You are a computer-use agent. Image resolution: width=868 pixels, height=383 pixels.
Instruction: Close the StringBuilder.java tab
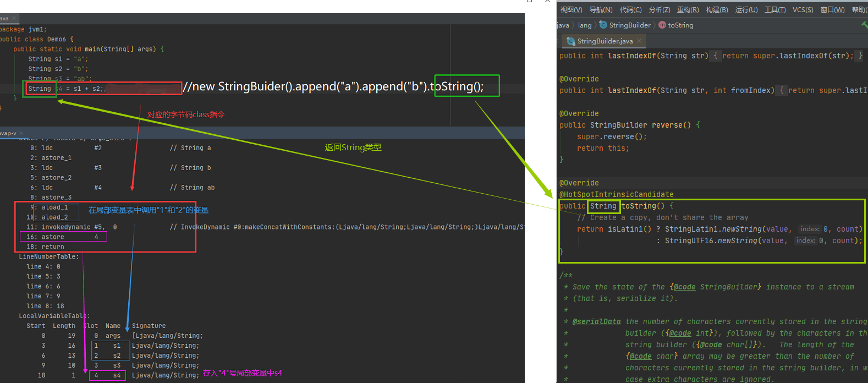(x=639, y=41)
